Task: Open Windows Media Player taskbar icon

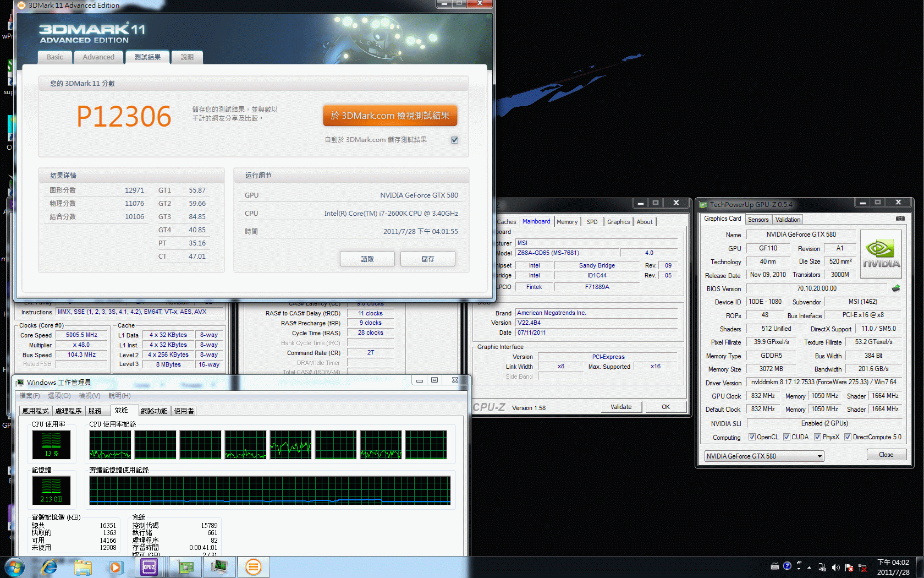Action: pyautogui.click(x=116, y=567)
